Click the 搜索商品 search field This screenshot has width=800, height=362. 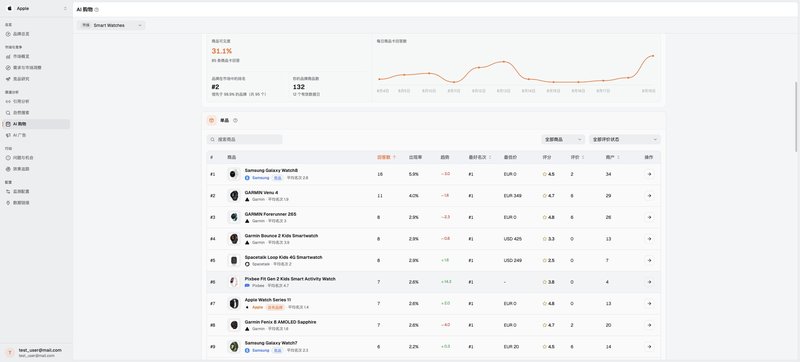click(x=244, y=139)
